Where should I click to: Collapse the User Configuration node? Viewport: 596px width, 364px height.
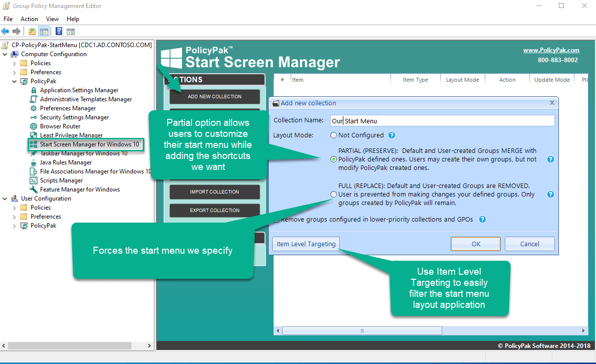pyautogui.click(x=5, y=199)
